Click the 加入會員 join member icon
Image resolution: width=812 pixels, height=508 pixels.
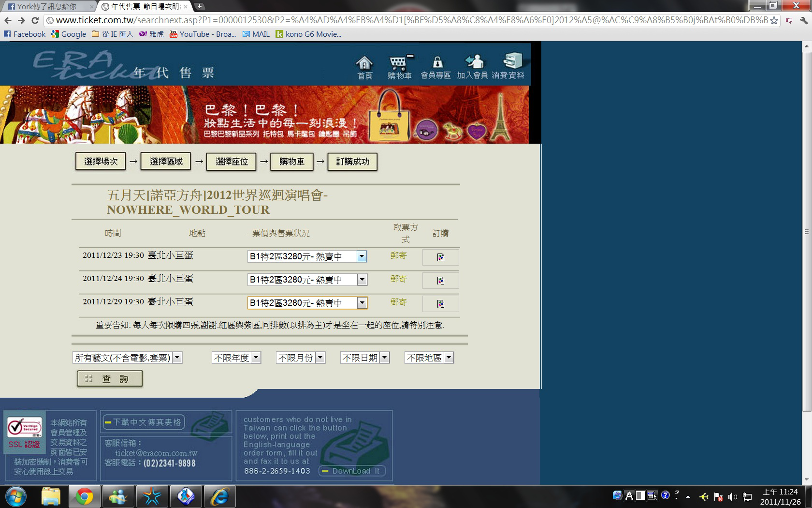click(472, 67)
